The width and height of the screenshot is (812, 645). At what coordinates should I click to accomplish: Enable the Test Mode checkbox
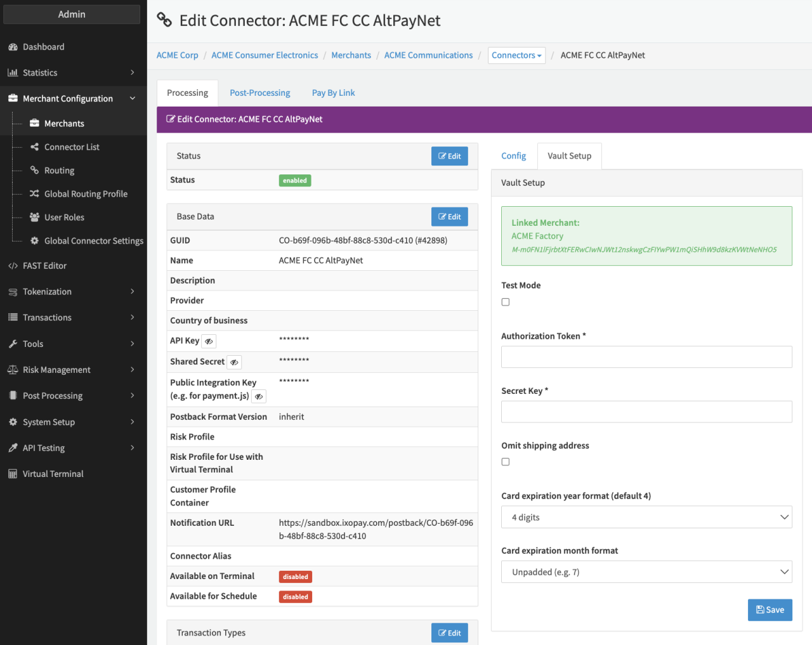click(x=506, y=302)
